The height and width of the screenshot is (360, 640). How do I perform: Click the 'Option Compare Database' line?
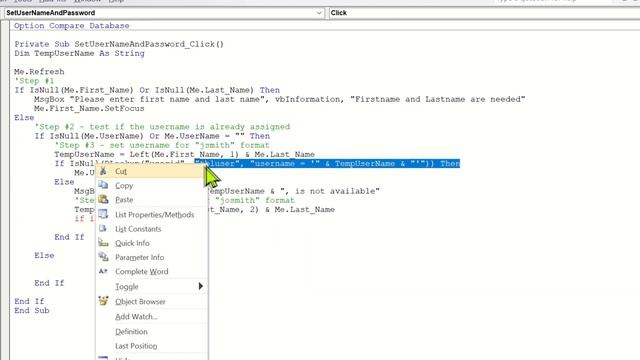tap(72, 26)
